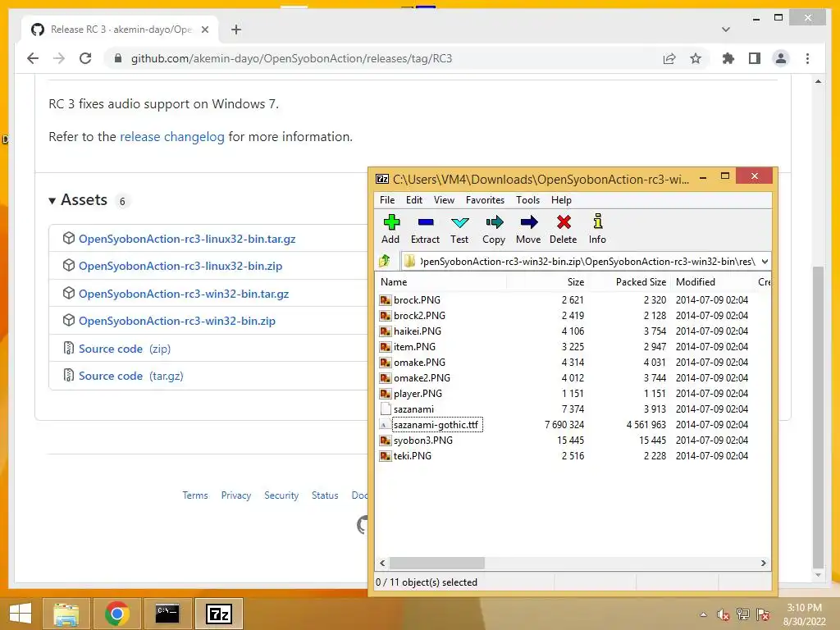The height and width of the screenshot is (630, 840).
Task: Open the Info tool in 7-Zip
Action: tap(597, 229)
